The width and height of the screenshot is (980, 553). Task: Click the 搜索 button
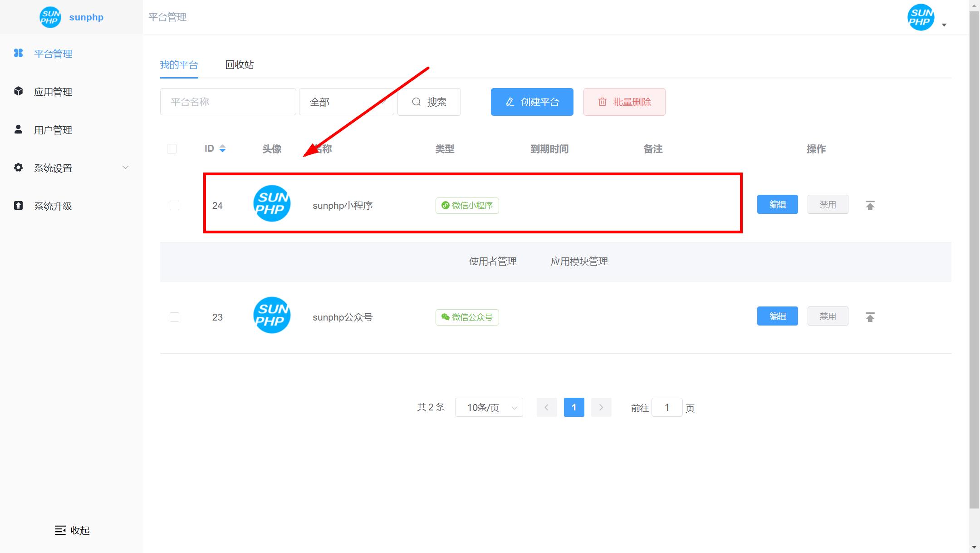[x=429, y=102]
